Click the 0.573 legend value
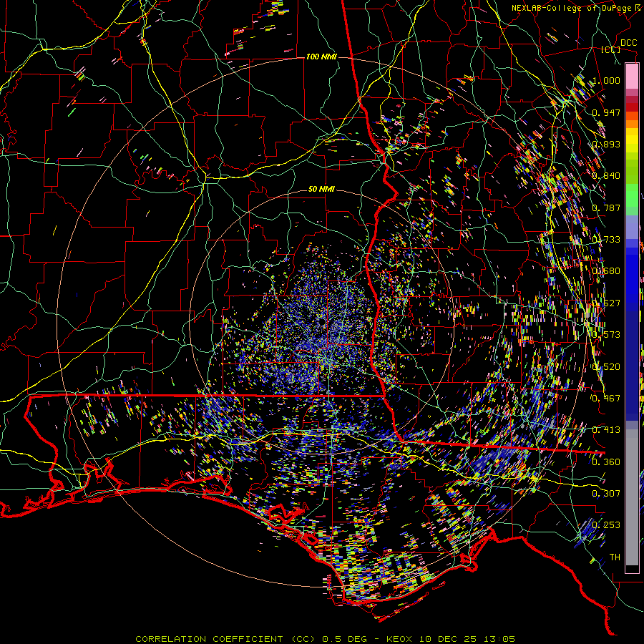Image resolution: width=644 pixels, height=644 pixels. click(606, 335)
